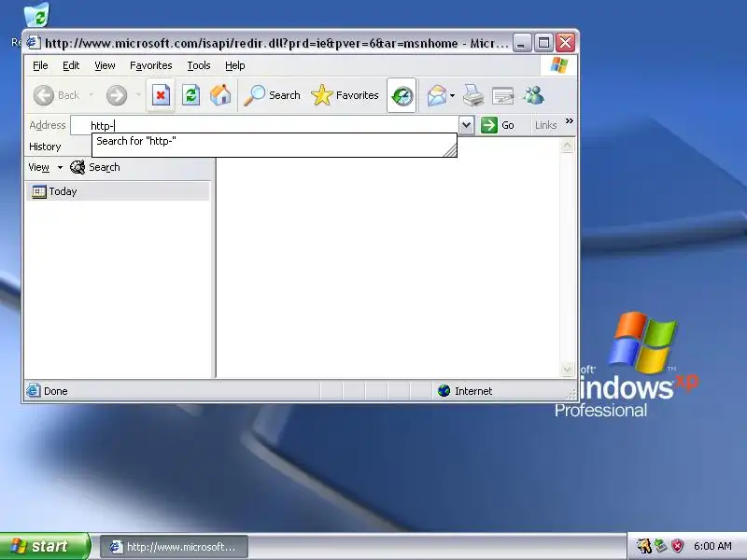Click the page scrollbar down arrow
The width and height of the screenshot is (747, 560).
pos(567,369)
